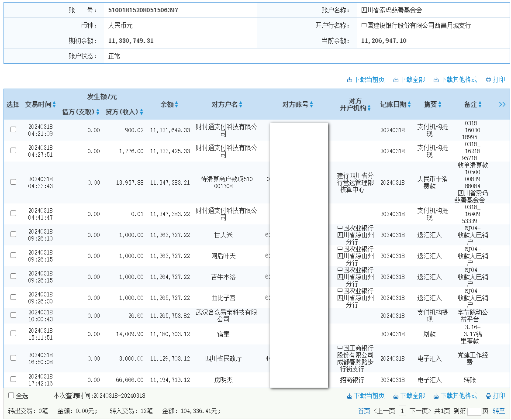Click the bottom 下载全部 download icon
511x420 pixels.
click(396, 396)
